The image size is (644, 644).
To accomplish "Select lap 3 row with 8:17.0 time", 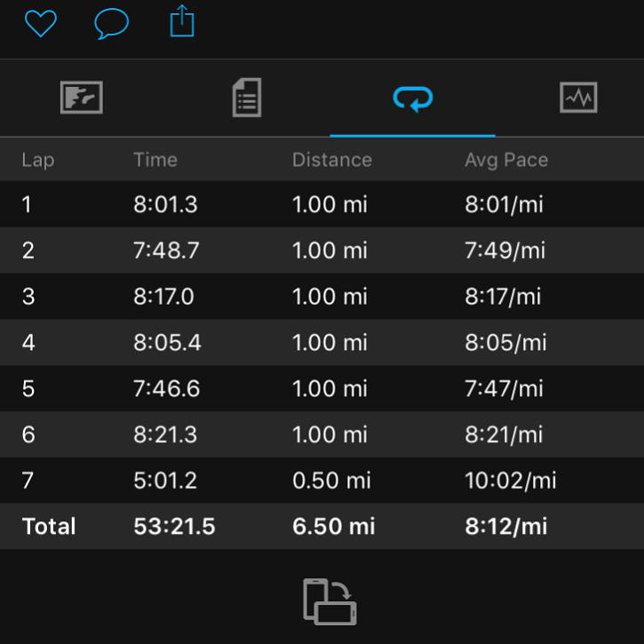I will (x=322, y=296).
